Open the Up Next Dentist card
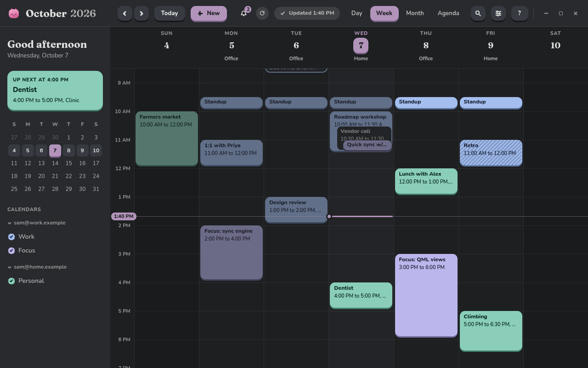588x368 pixels. (x=55, y=90)
